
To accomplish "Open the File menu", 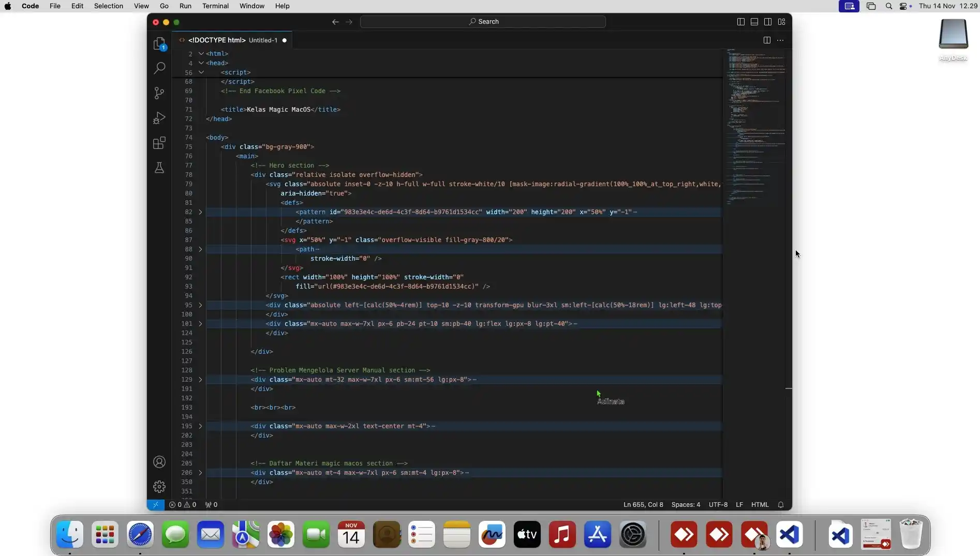I will 55,6.
